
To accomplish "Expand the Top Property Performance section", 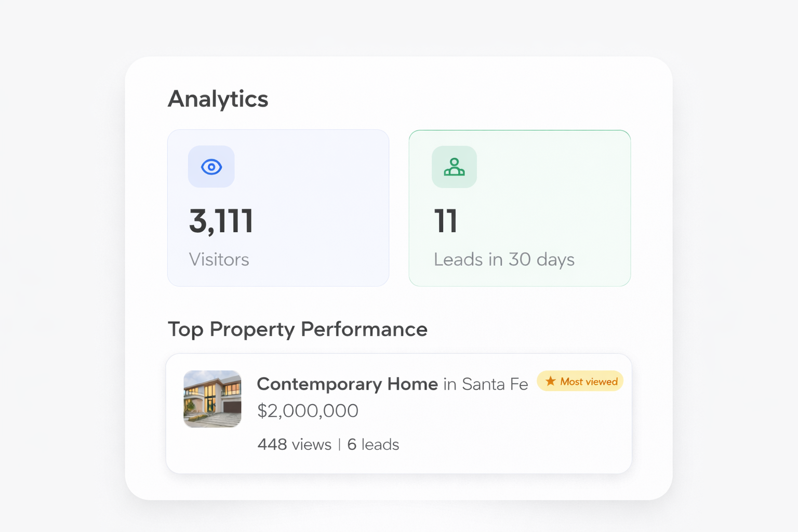I will (297, 329).
